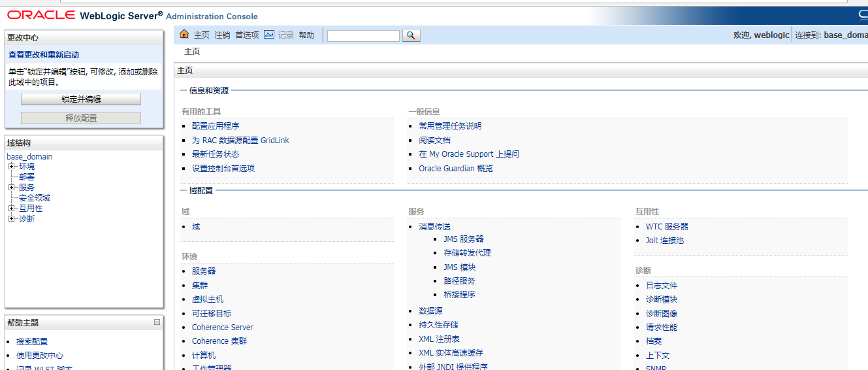Open 档案 link under 诊断
868x370 pixels.
tap(654, 341)
